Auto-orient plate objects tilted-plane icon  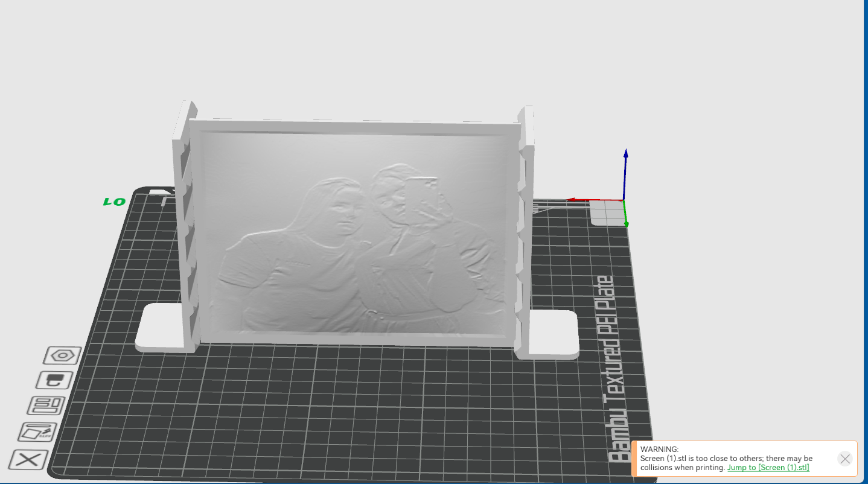click(x=37, y=432)
